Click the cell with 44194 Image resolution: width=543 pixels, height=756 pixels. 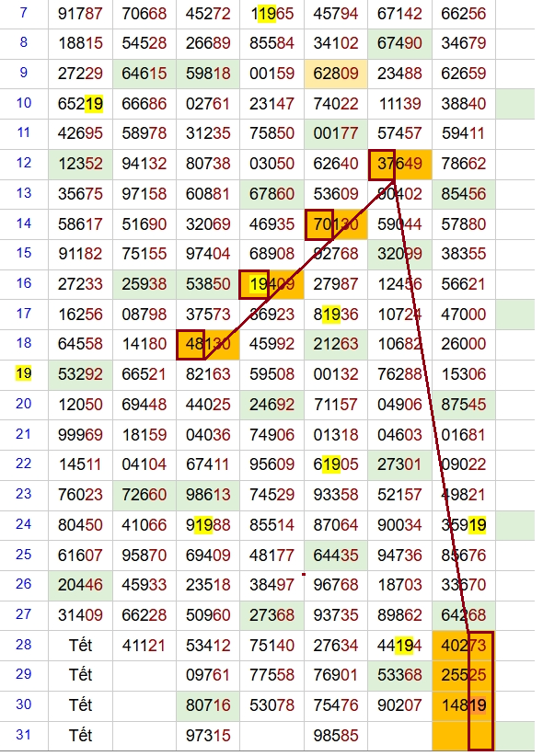click(x=399, y=646)
